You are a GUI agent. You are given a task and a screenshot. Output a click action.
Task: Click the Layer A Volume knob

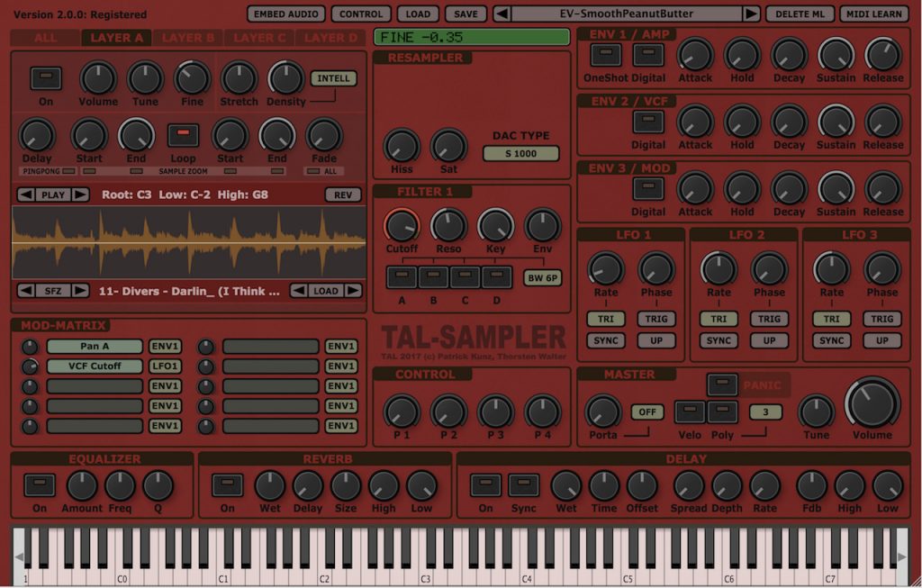tap(98, 78)
